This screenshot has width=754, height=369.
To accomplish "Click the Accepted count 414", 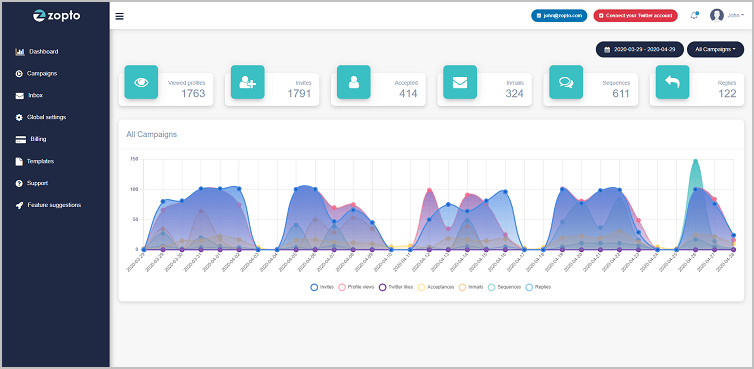I will (x=408, y=93).
